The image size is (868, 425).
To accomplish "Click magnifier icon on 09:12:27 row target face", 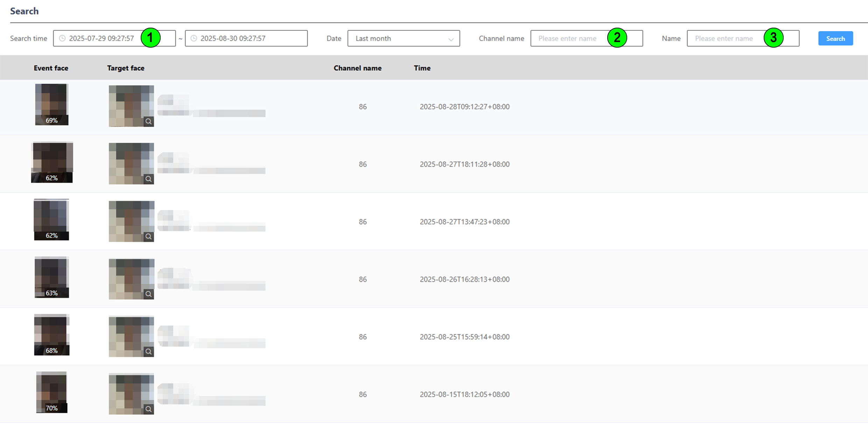I will click(149, 121).
